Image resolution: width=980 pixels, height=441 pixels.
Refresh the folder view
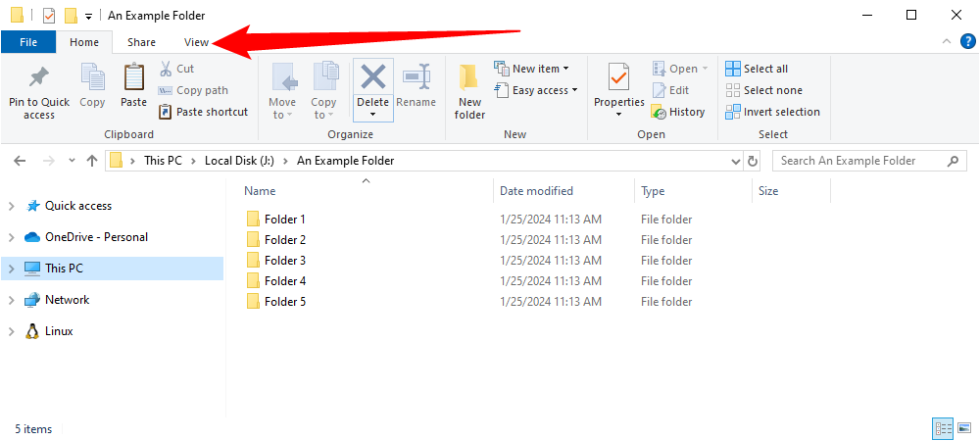point(753,161)
